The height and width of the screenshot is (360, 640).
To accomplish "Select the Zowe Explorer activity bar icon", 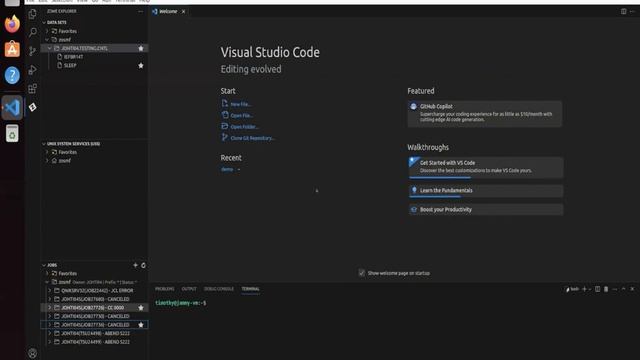I will [x=32, y=107].
